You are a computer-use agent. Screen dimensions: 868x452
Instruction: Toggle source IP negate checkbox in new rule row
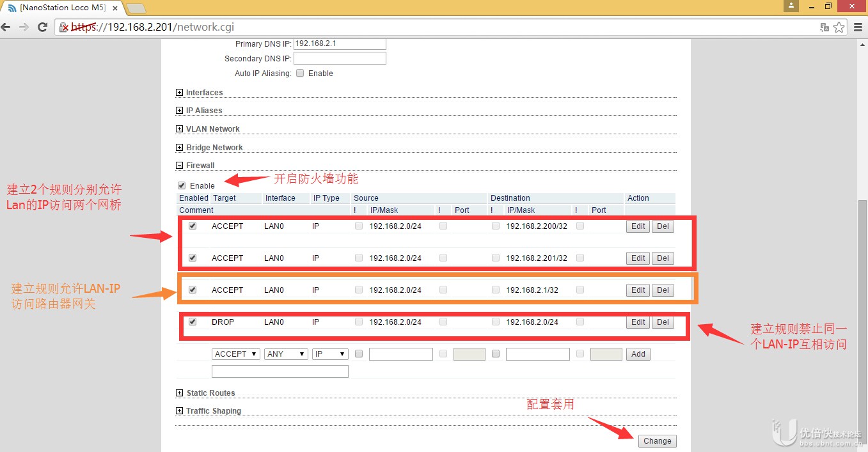[x=359, y=354]
